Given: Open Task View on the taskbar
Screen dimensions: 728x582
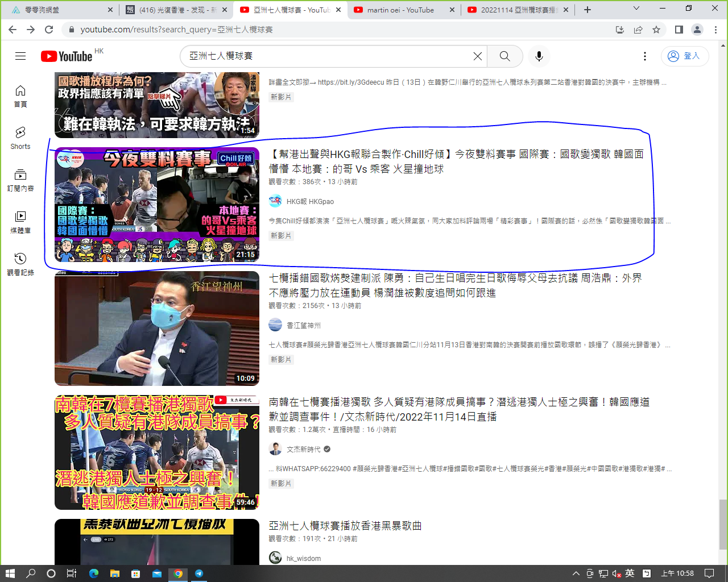Looking at the screenshot, I should (72, 573).
